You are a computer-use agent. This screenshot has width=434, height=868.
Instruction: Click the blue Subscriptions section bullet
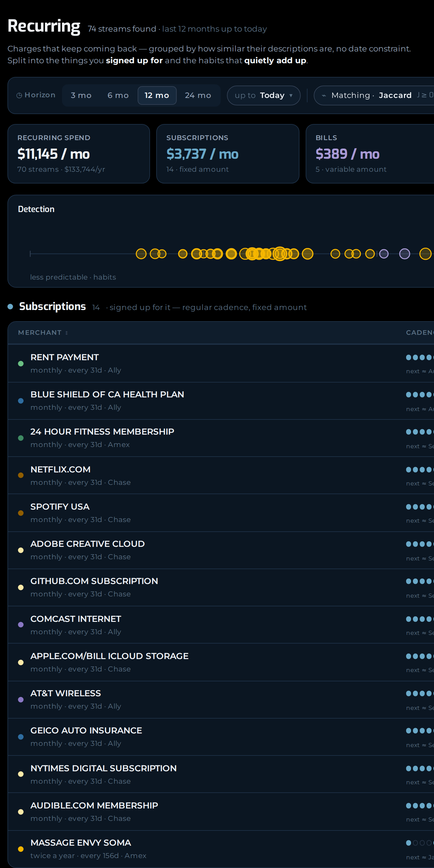(x=10, y=307)
